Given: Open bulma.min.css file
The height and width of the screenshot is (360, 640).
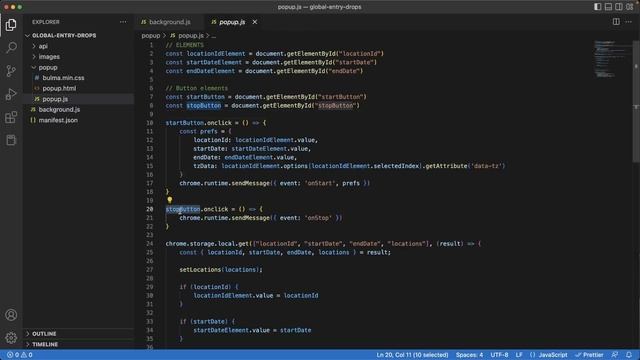Looking at the screenshot, I should tap(63, 78).
